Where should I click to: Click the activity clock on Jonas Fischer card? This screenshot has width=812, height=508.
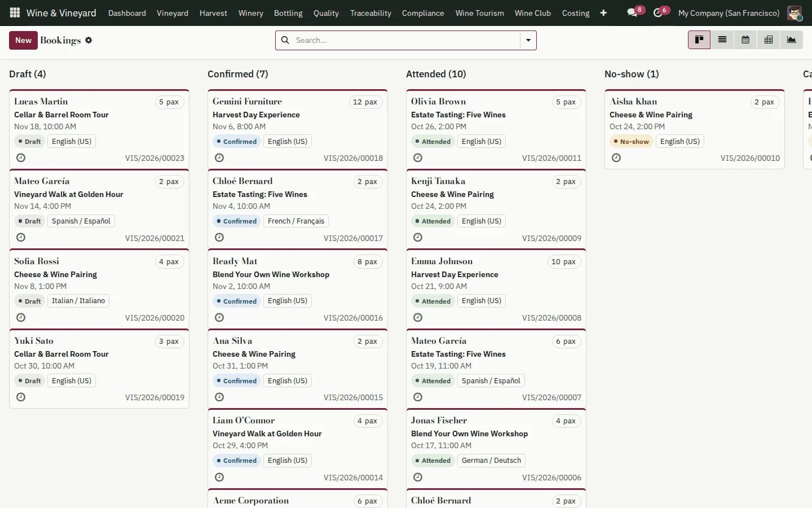click(x=418, y=478)
